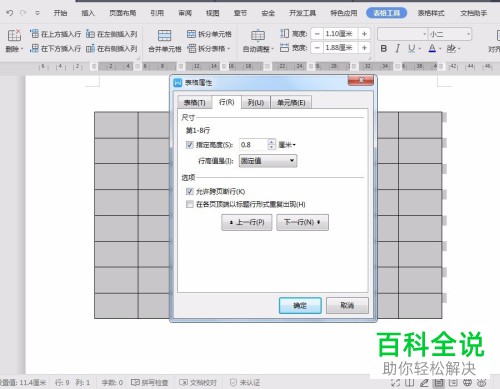Click 拼写检查 in the status bar
This screenshot has height=389, width=500.
(x=150, y=382)
